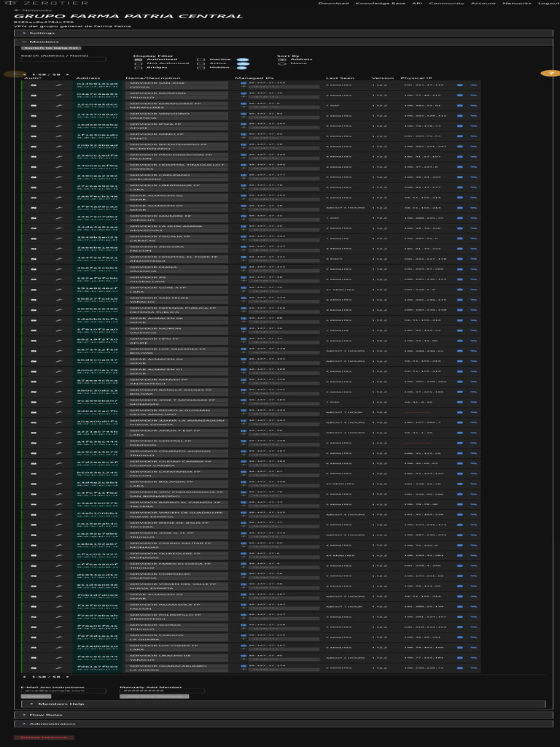
Task: Click the orange help bubble on right
Action: [551, 73]
